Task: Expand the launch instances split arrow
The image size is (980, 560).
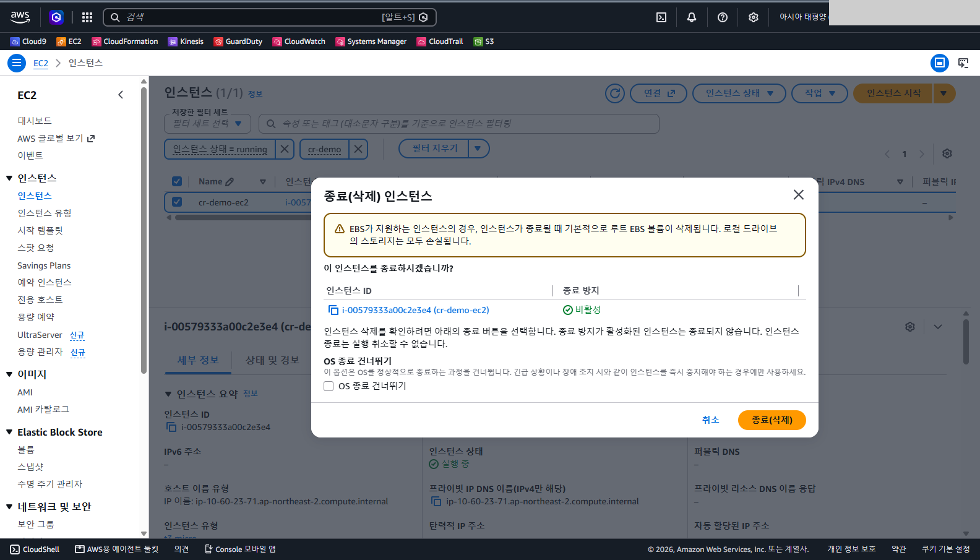Action: [x=943, y=93]
